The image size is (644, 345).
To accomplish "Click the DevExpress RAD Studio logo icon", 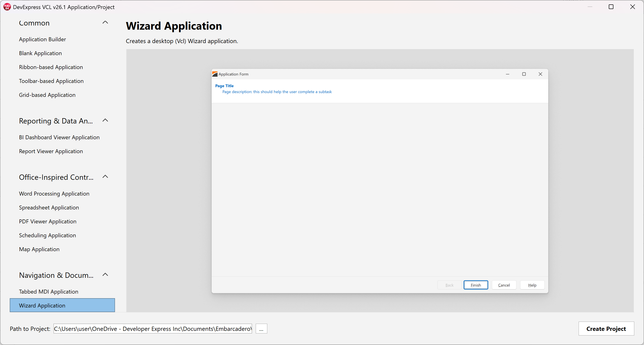I will pos(7,7).
